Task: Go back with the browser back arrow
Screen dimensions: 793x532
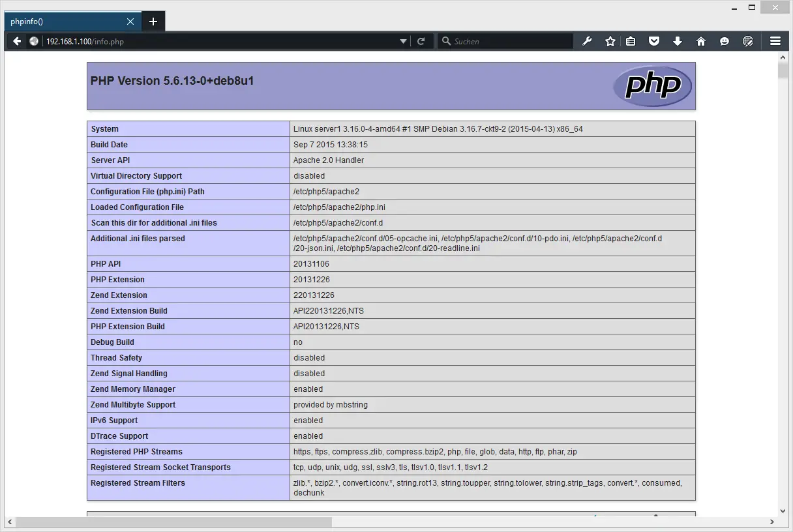Action: pyautogui.click(x=17, y=41)
